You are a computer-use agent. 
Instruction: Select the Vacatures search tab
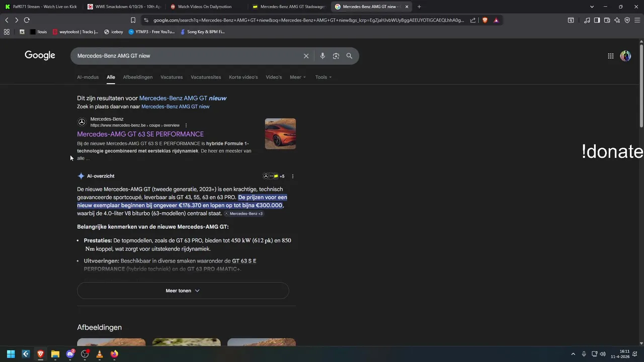point(172,77)
